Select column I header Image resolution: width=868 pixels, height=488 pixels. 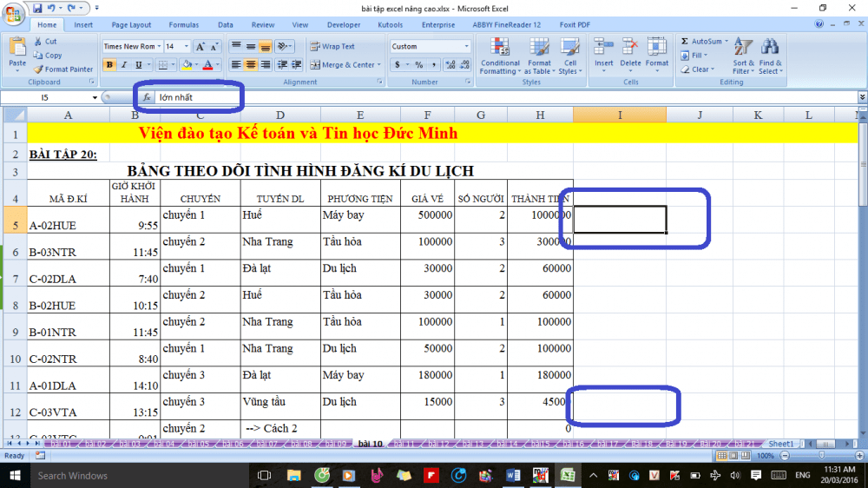[x=620, y=115]
